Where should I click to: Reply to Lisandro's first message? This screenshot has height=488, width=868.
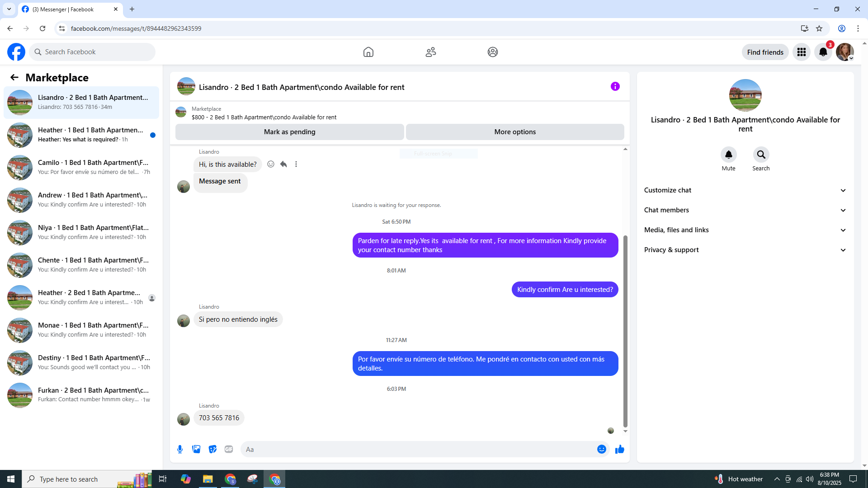click(x=283, y=164)
